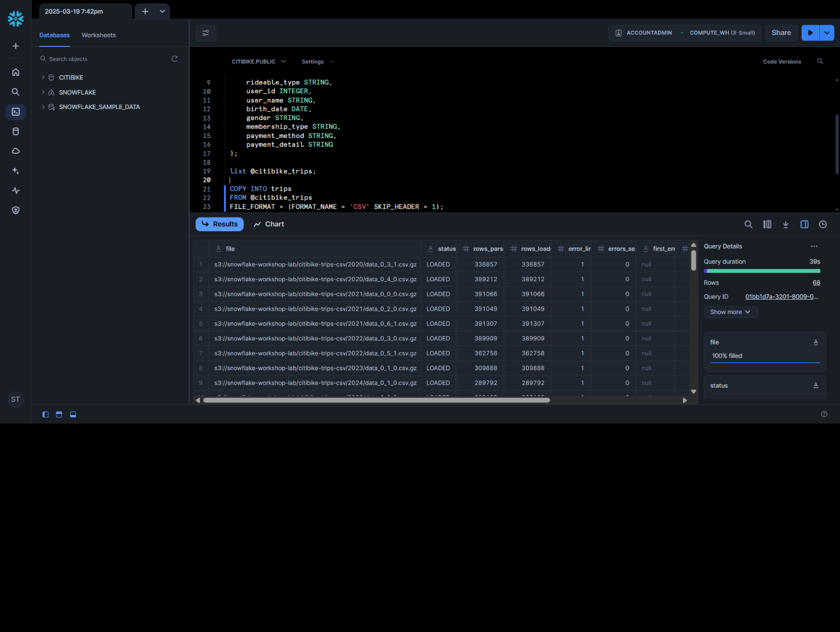
Task: Toggle the left sidebar panel layout
Action: [x=45, y=414]
